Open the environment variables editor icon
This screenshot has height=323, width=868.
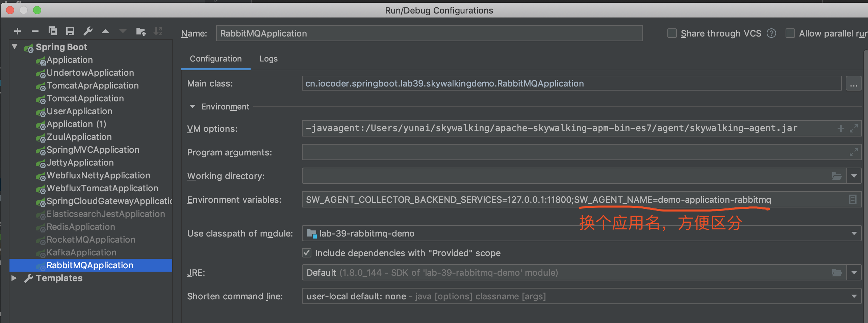coord(852,199)
